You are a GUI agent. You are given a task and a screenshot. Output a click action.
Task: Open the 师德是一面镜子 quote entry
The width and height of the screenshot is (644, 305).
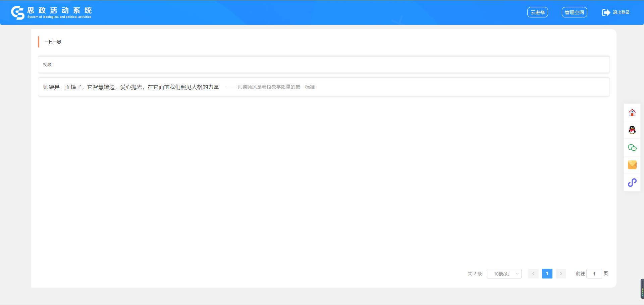click(131, 87)
